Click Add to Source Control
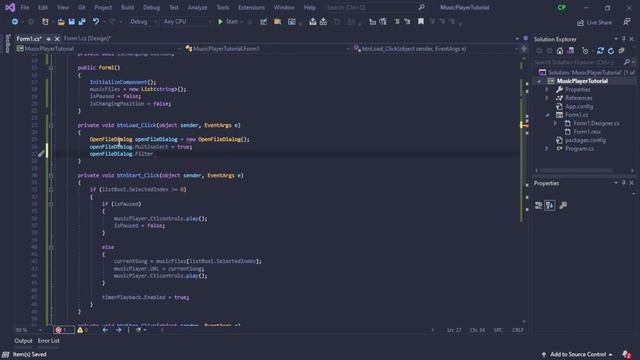 pos(577,354)
